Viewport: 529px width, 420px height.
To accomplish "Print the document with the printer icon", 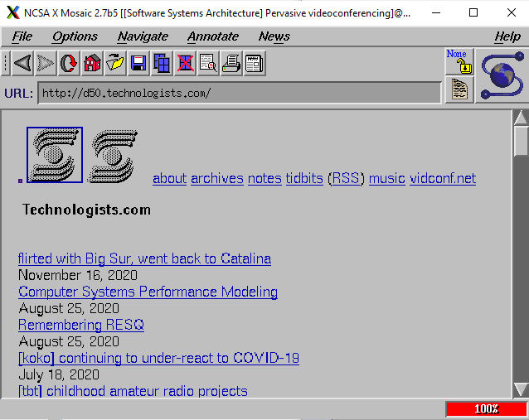I will pos(231,63).
